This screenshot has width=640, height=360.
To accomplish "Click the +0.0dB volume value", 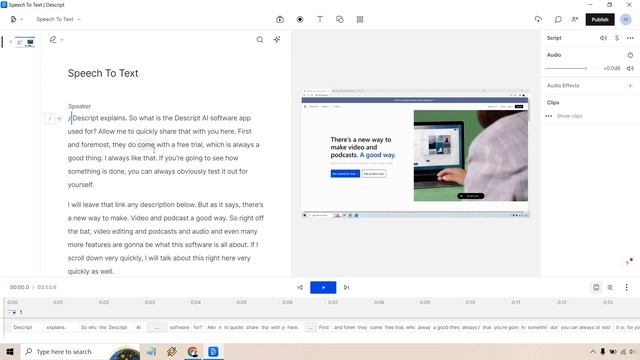I will [x=611, y=68].
